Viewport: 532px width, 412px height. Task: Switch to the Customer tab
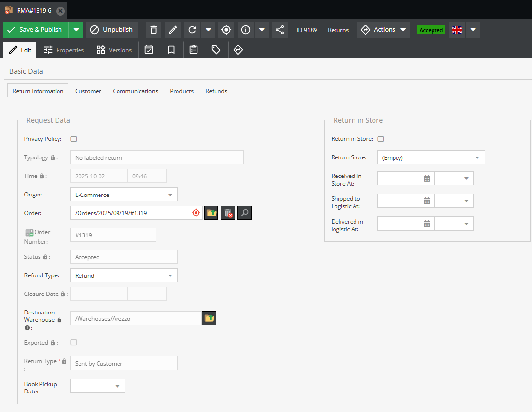click(x=88, y=91)
